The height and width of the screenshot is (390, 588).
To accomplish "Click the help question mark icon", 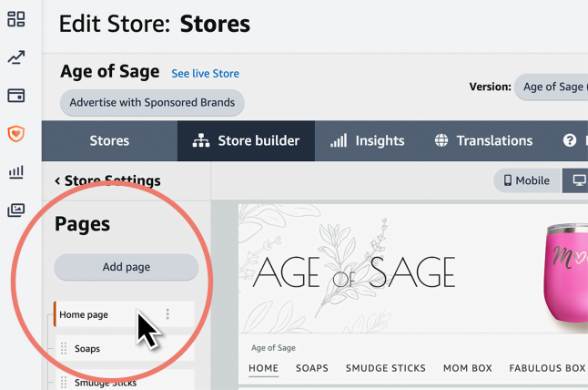I will click(x=569, y=140).
